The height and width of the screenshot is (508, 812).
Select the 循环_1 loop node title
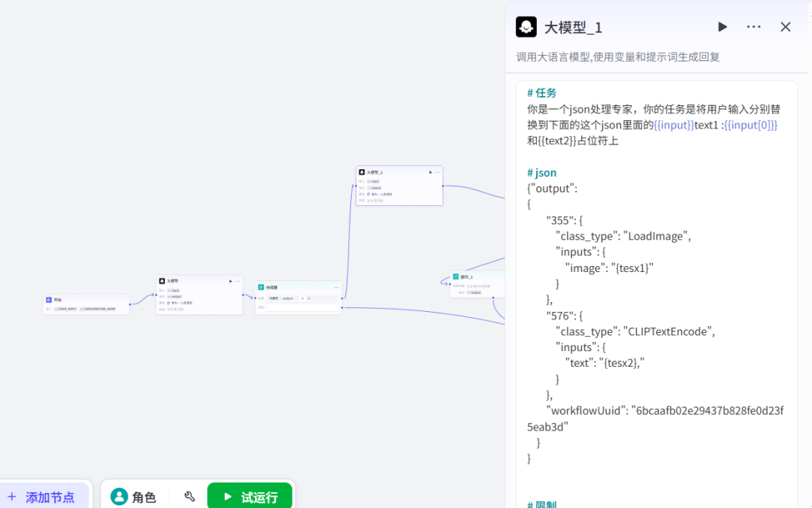(467, 277)
